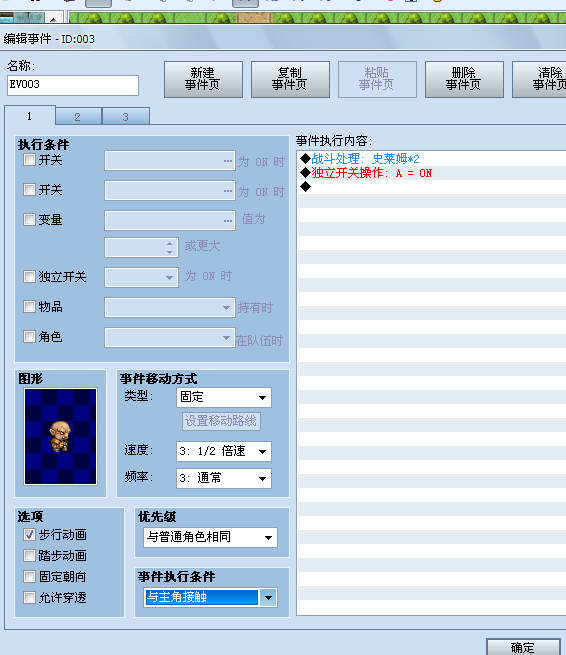This screenshot has height=655, width=566.
Task: Open the 类型 dropdown showing 固定
Action: tap(224, 397)
